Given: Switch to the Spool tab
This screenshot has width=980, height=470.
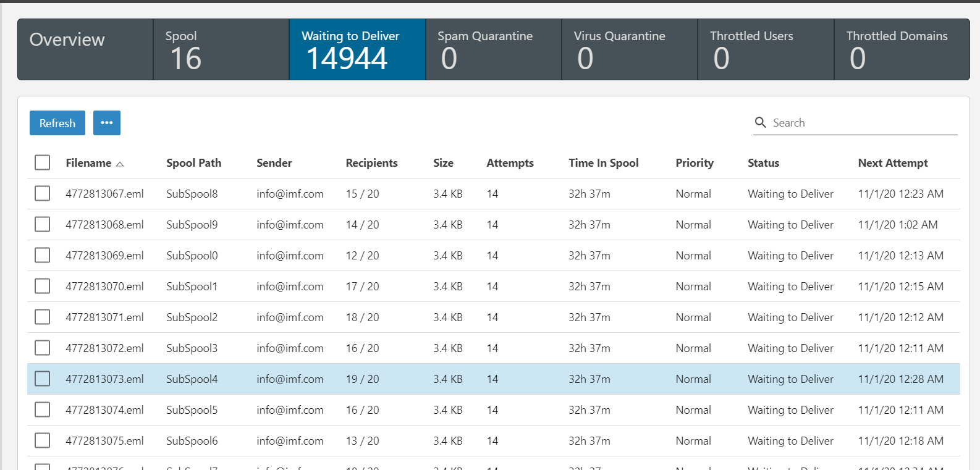Looking at the screenshot, I should (221, 49).
